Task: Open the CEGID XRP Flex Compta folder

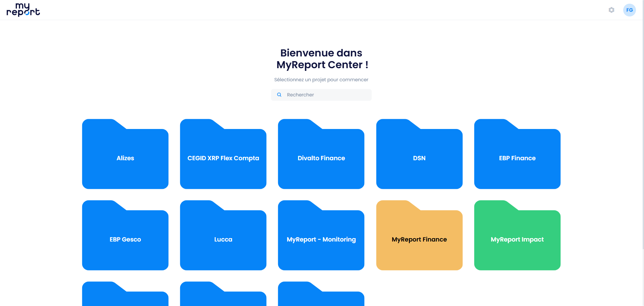Action: pos(223,154)
